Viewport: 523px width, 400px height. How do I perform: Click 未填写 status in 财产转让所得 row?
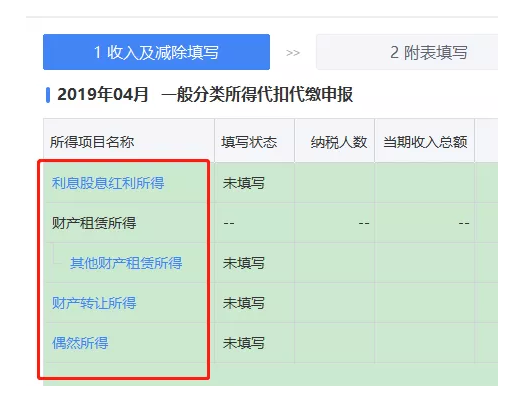(x=243, y=303)
